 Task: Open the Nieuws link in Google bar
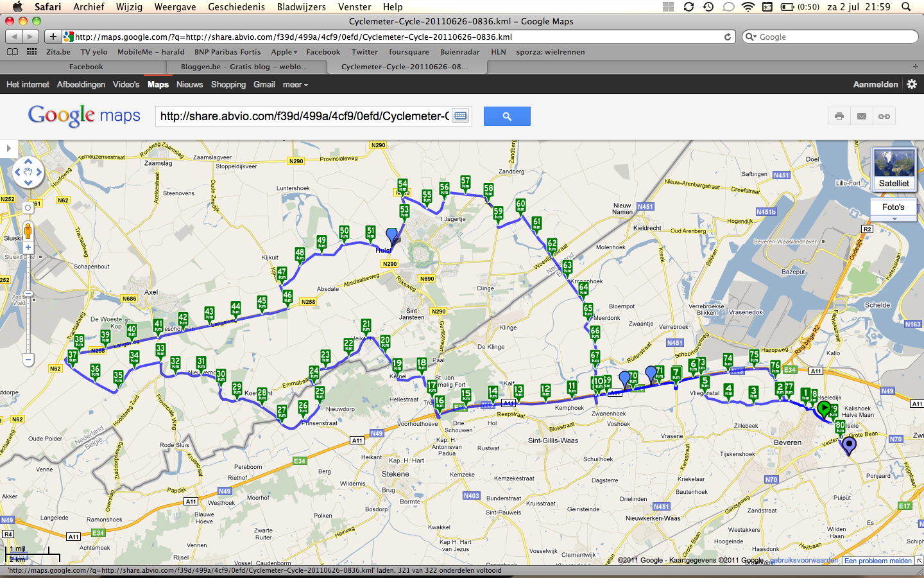pos(189,84)
